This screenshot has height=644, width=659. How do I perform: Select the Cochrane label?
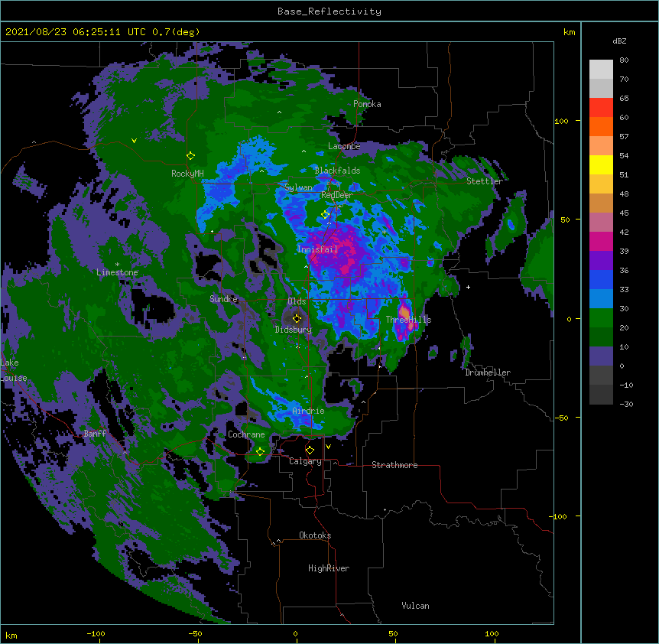(246, 434)
